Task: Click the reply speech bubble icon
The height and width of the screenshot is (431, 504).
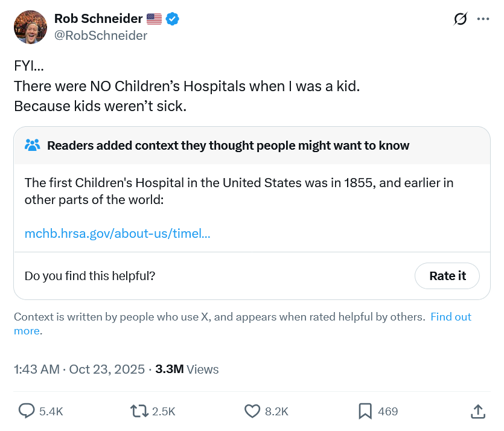Action: 27,411
